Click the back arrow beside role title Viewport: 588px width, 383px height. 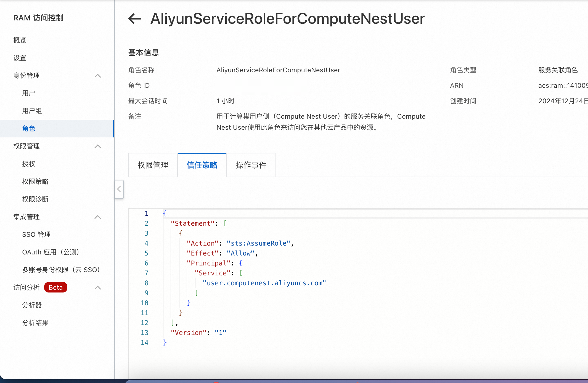pyautogui.click(x=135, y=19)
